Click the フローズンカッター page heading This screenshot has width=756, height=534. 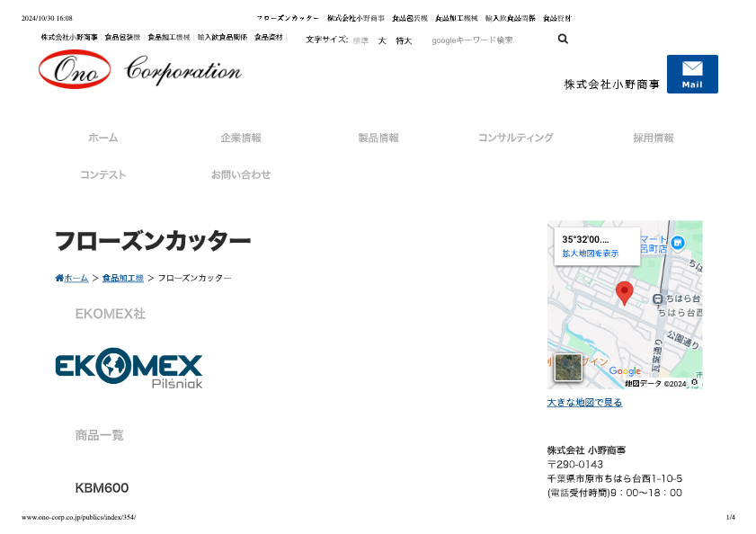click(153, 241)
